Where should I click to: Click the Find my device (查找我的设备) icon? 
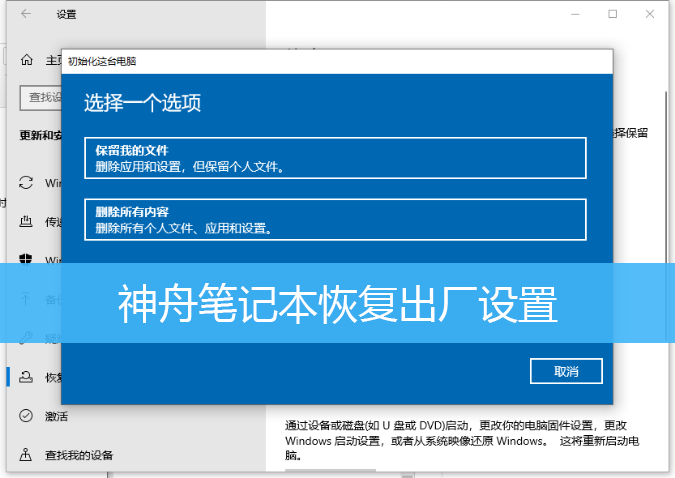(26, 455)
